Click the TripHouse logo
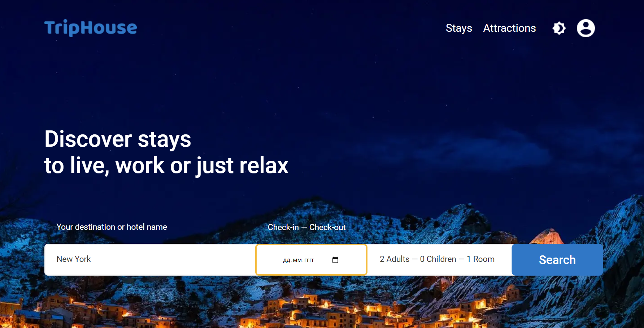644x328 pixels. pos(91,28)
